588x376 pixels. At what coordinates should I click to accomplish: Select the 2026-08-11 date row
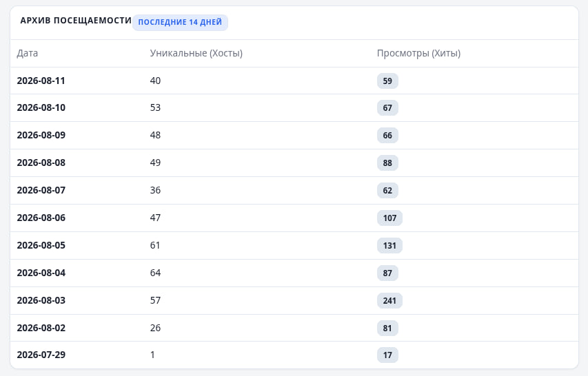(294, 81)
